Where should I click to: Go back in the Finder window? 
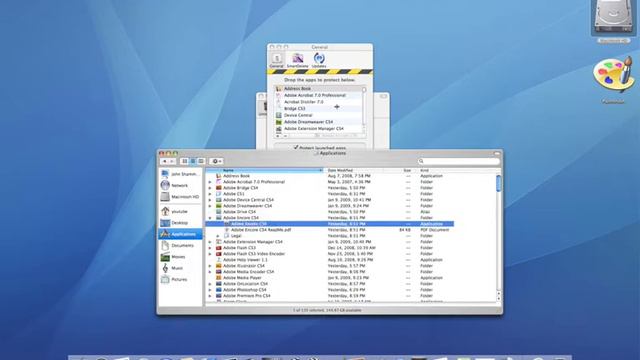coord(164,162)
